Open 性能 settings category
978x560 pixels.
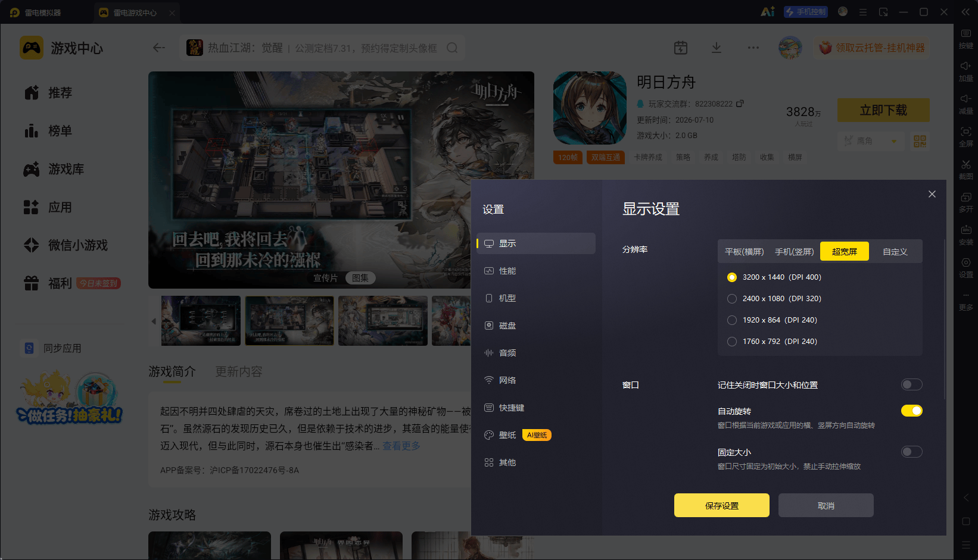[536, 271]
